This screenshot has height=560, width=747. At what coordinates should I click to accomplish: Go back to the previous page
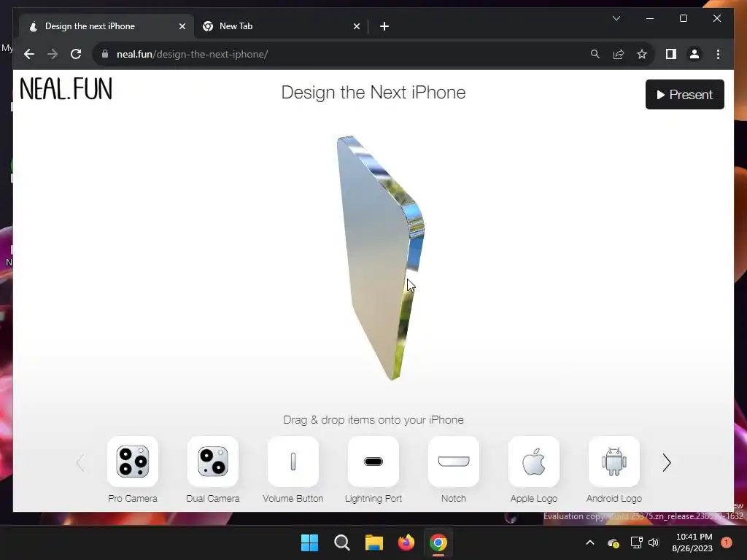pyautogui.click(x=29, y=54)
